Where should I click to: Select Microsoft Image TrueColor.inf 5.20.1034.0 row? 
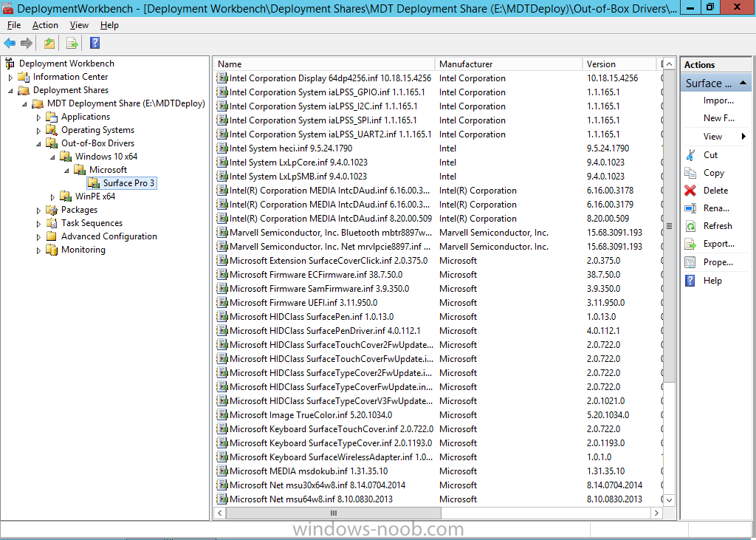[439, 415]
